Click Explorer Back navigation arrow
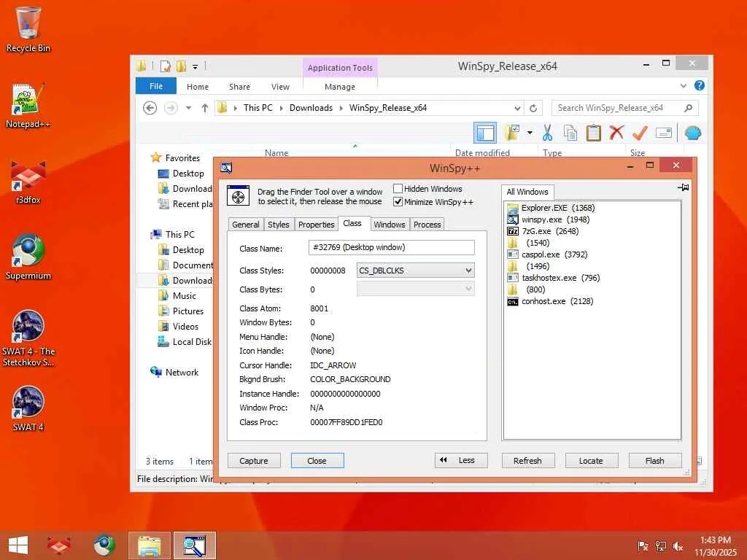This screenshot has width=747, height=560. 150,108
